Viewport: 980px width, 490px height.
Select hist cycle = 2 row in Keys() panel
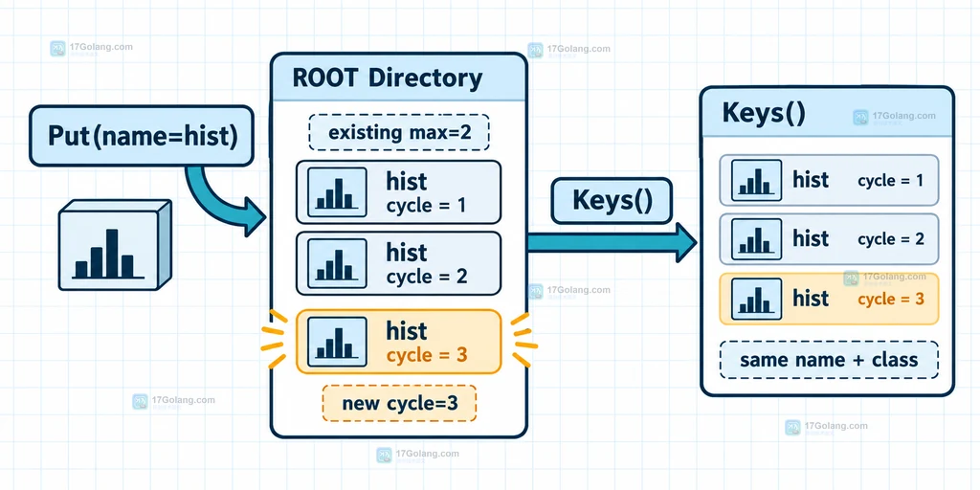click(829, 238)
